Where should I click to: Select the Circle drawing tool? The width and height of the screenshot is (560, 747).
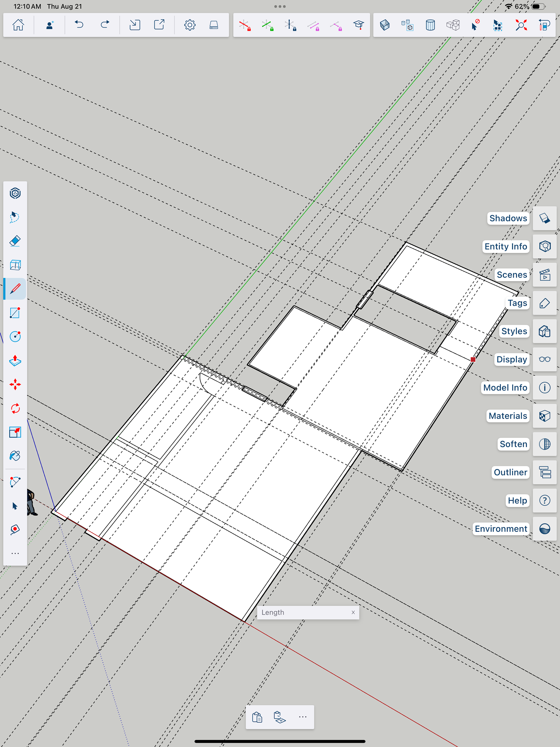click(15, 337)
